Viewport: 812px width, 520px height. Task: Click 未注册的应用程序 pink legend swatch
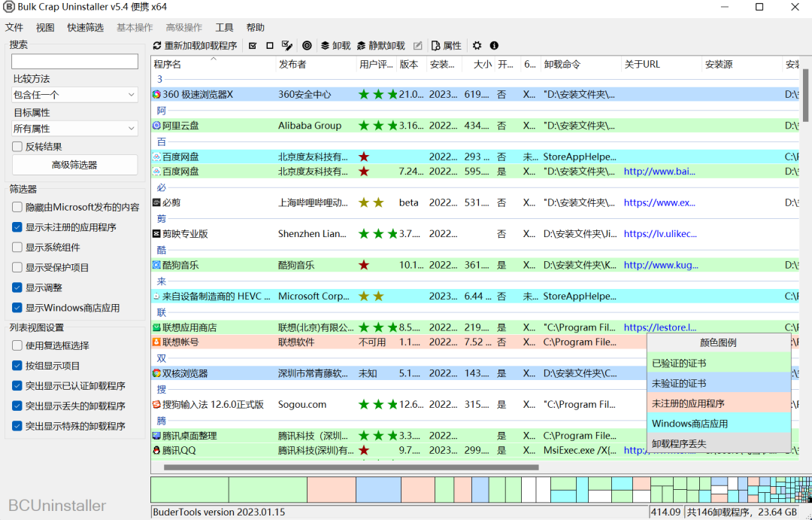tap(719, 403)
